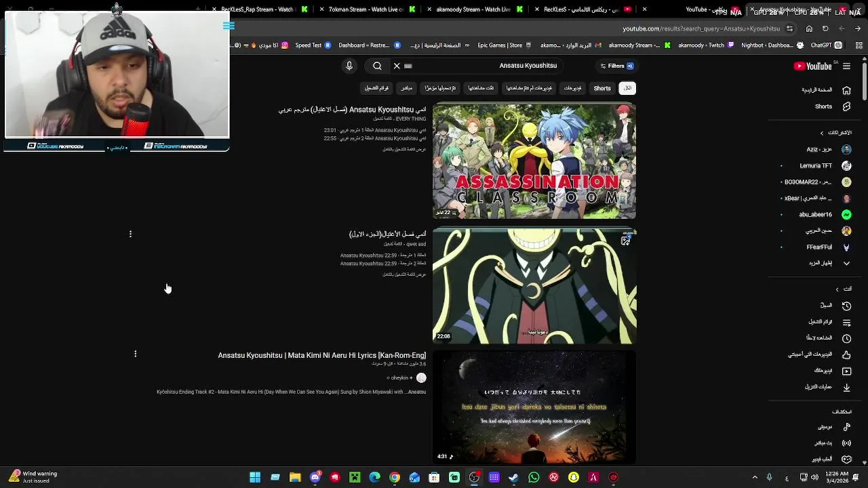Open the Nightbot Dashboard bookmark

[772, 45]
